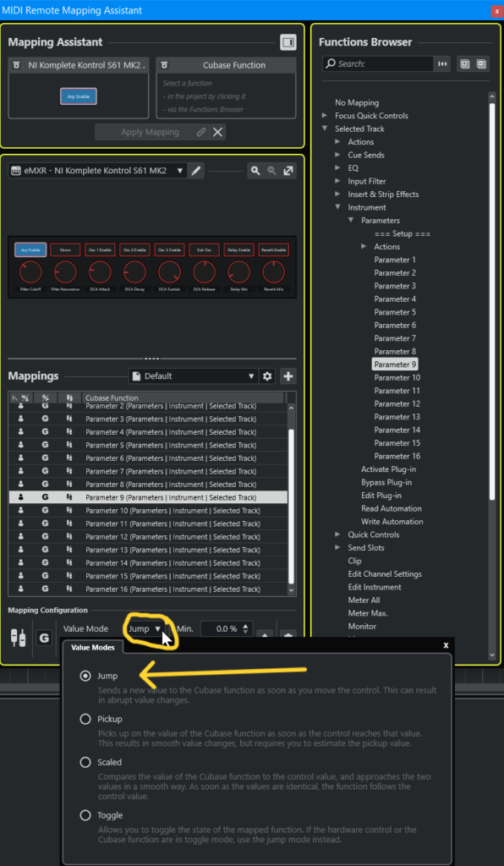
Task: Click the Cubase Function column header
Action: pyautogui.click(x=184, y=397)
